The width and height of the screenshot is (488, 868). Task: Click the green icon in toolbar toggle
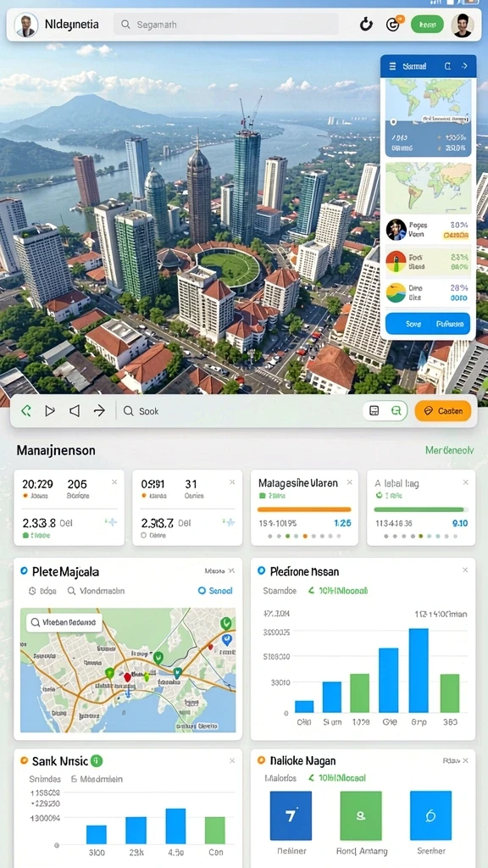coord(396,411)
